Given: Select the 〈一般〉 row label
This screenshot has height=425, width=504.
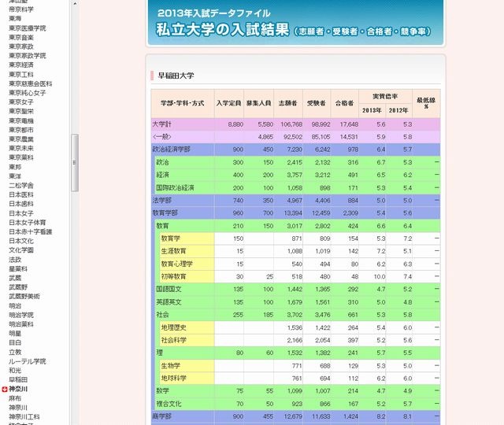Looking at the screenshot, I should pyautogui.click(x=161, y=137).
